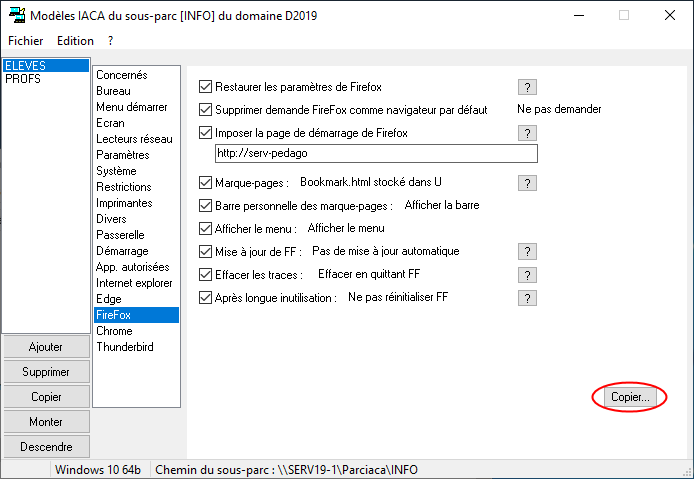Open the Chrome section
The height and width of the screenshot is (479, 694).
pos(136,331)
